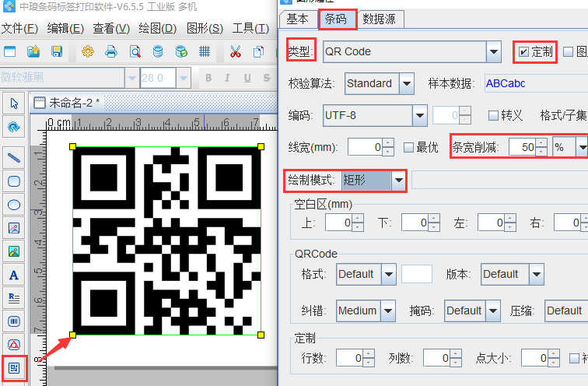This screenshot has height=386, width=588.
Task: Switch to the 基本 tab
Action: tap(297, 19)
